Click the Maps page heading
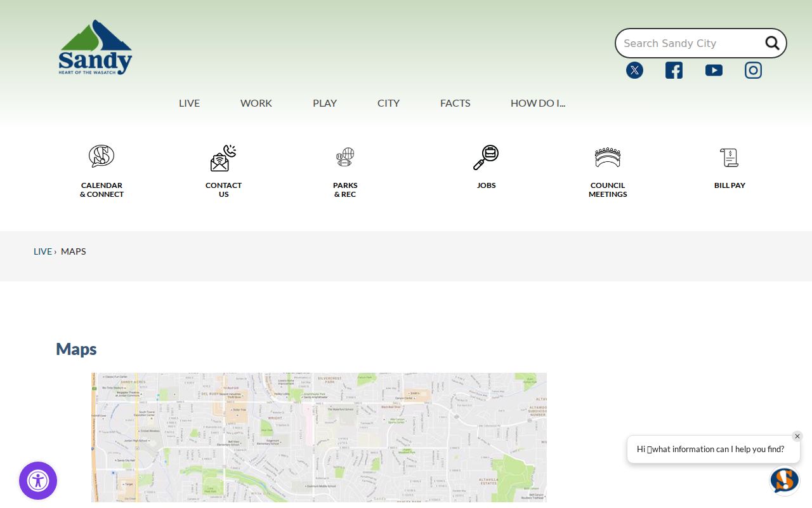This screenshot has width=812, height=508. tap(76, 349)
